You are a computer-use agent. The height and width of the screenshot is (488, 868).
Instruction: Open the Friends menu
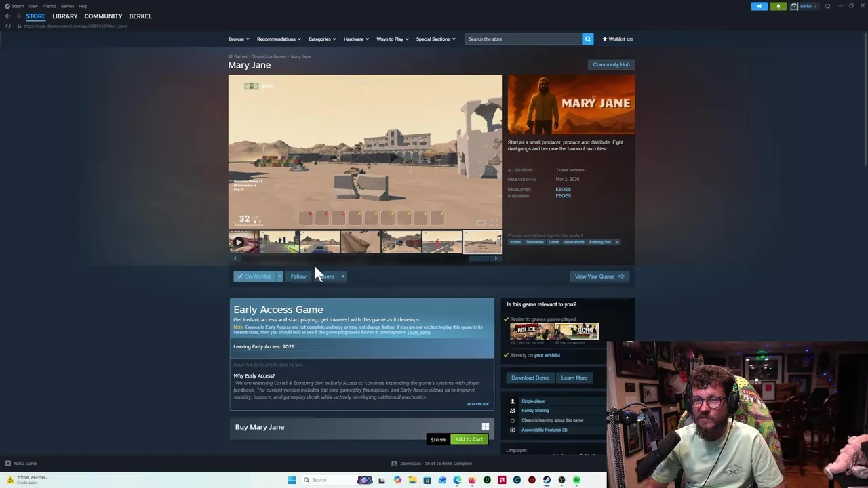[49, 6]
